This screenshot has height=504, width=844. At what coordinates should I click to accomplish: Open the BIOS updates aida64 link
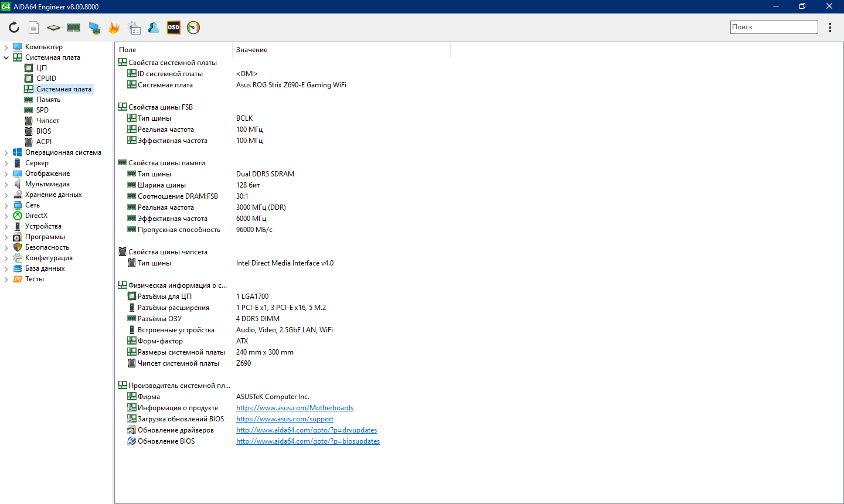pos(308,441)
